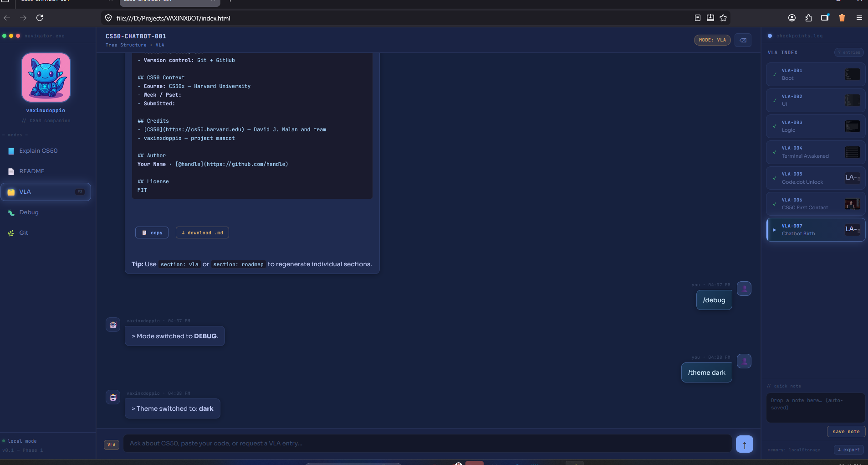Click the clear chat backspace icon
Viewport: 868px width, 465px height.
[743, 40]
